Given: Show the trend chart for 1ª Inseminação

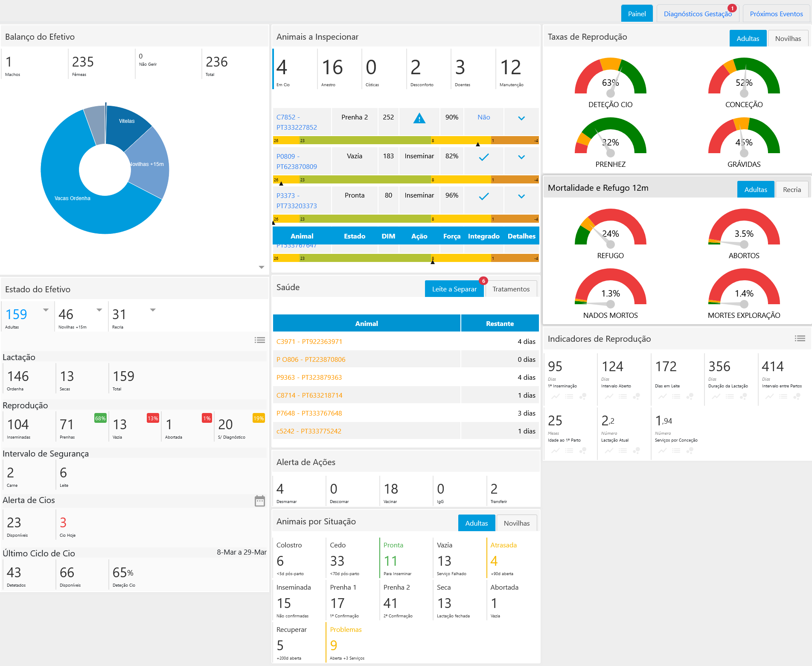Looking at the screenshot, I should 555,396.
